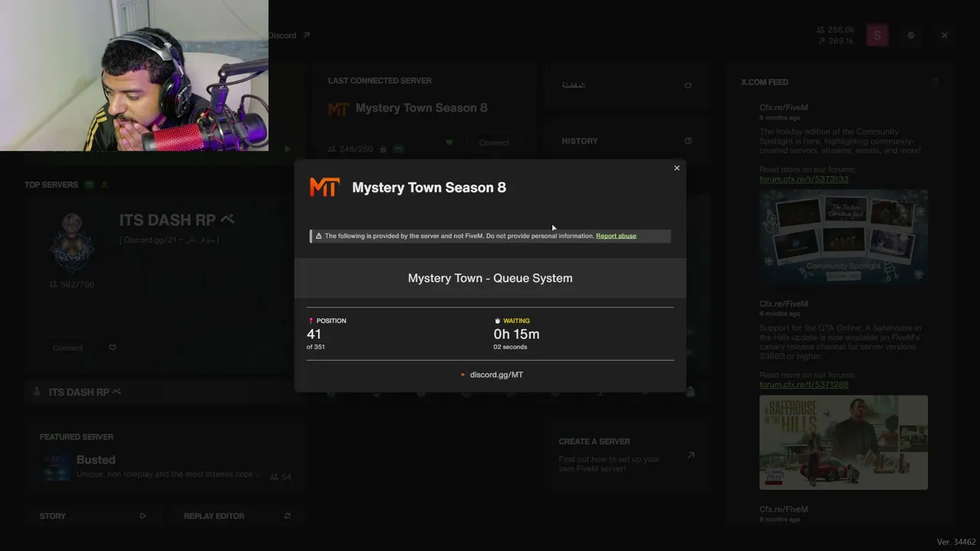Click the play arrow icon beside STORY
The width and height of the screenshot is (980, 551).
click(142, 516)
